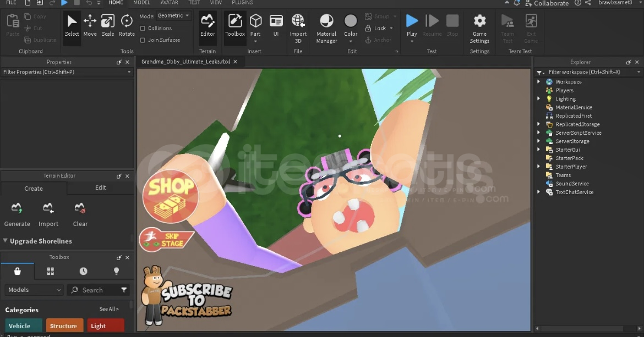Open the Models category dropdown in Toolbox
This screenshot has height=337, width=644.
tap(34, 290)
